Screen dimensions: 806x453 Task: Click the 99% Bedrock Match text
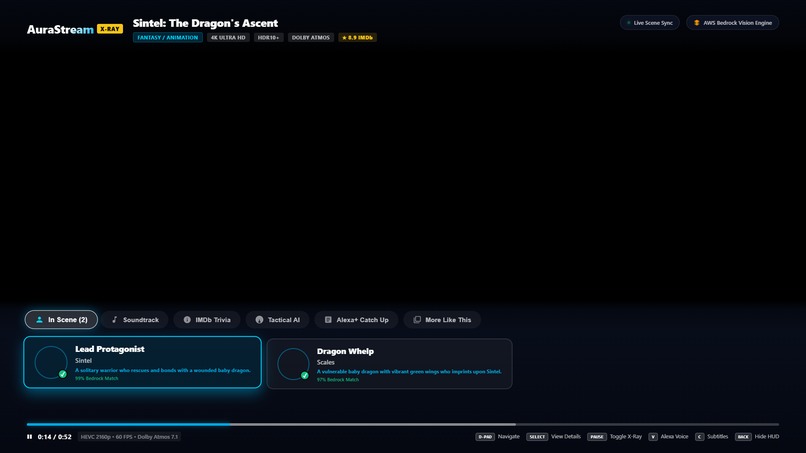coord(97,378)
